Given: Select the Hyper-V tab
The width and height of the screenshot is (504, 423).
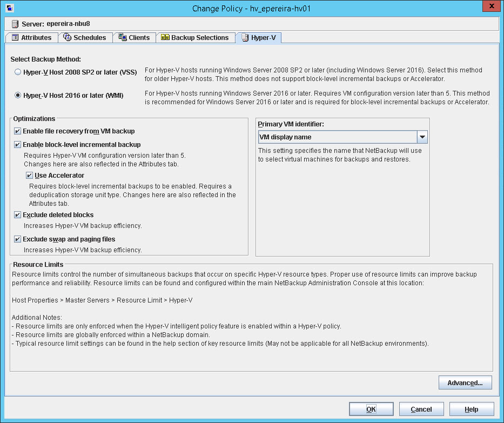Looking at the screenshot, I should pos(259,38).
